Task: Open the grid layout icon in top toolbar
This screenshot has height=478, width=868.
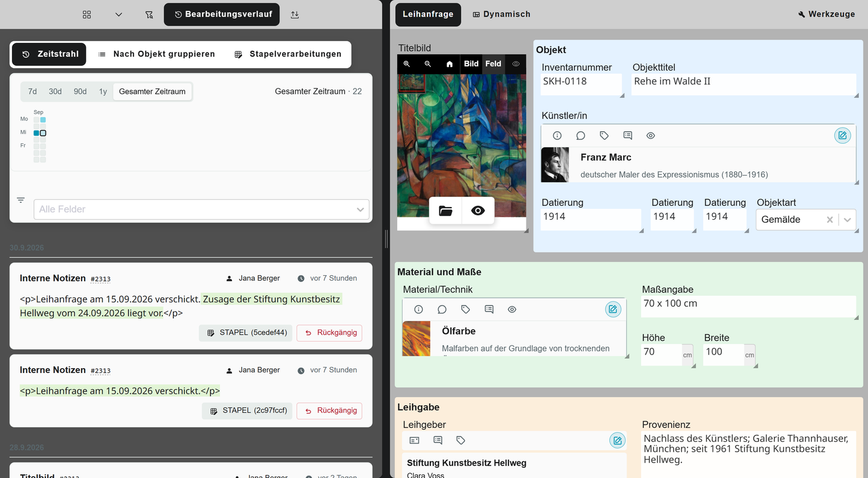Action: point(87,14)
